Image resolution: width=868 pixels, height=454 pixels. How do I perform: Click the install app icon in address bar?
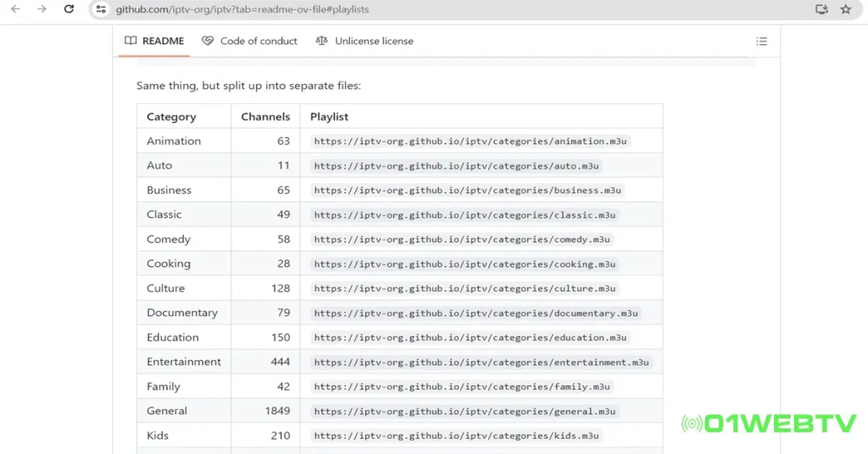click(821, 9)
